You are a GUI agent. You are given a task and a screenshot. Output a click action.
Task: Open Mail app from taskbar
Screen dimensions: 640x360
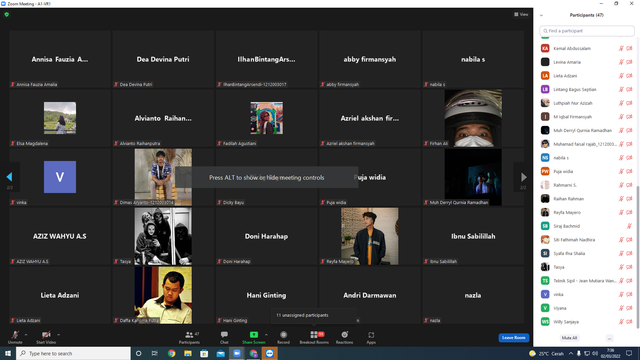[x=220, y=353]
